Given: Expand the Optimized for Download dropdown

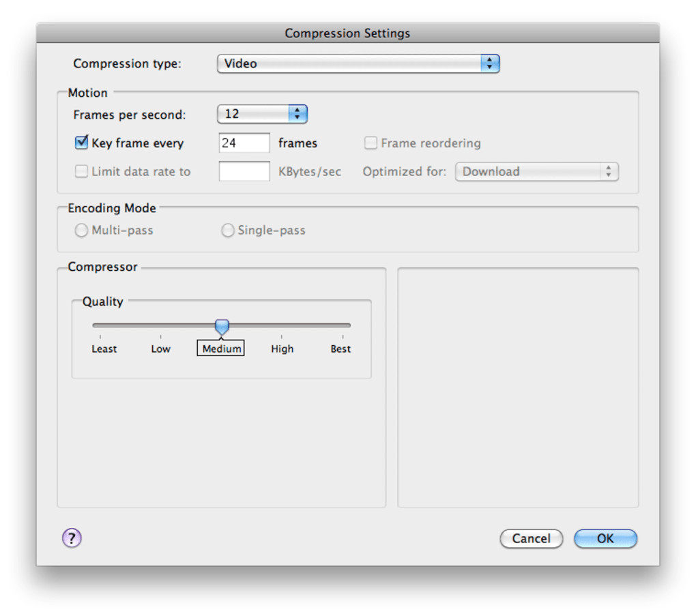Looking at the screenshot, I should coord(536,172).
